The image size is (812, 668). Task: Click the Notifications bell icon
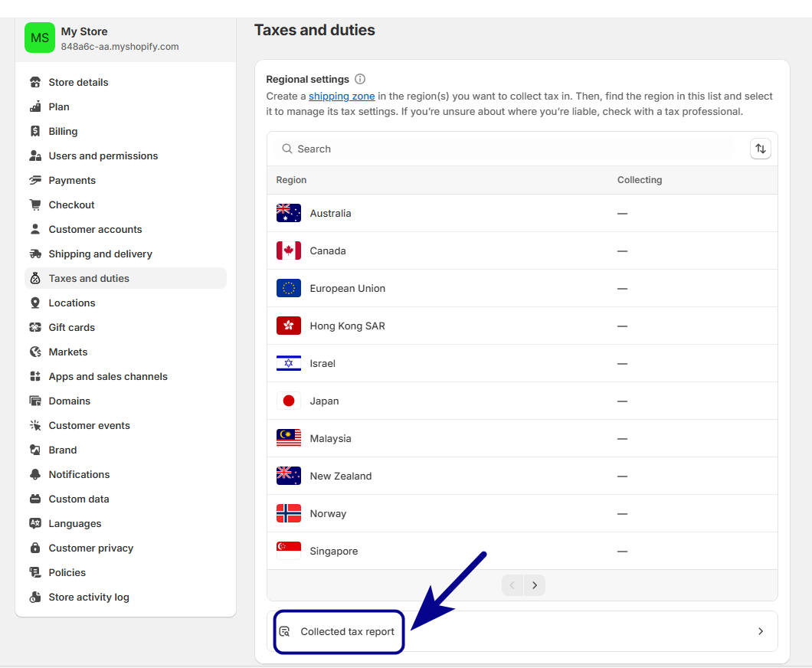[35, 474]
